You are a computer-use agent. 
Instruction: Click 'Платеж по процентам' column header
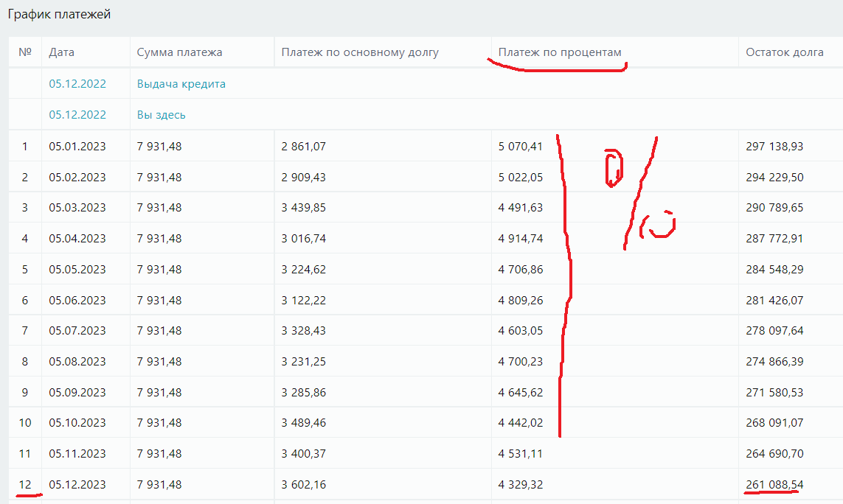(x=560, y=52)
